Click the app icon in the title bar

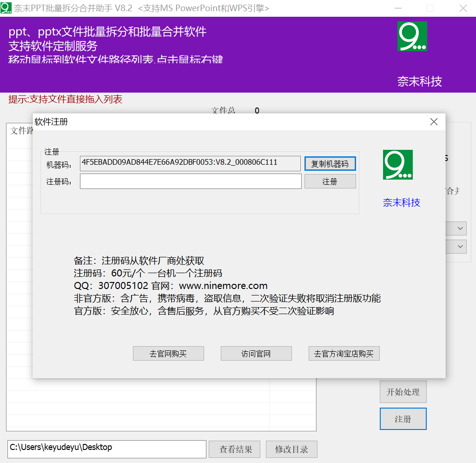[x=6, y=8]
